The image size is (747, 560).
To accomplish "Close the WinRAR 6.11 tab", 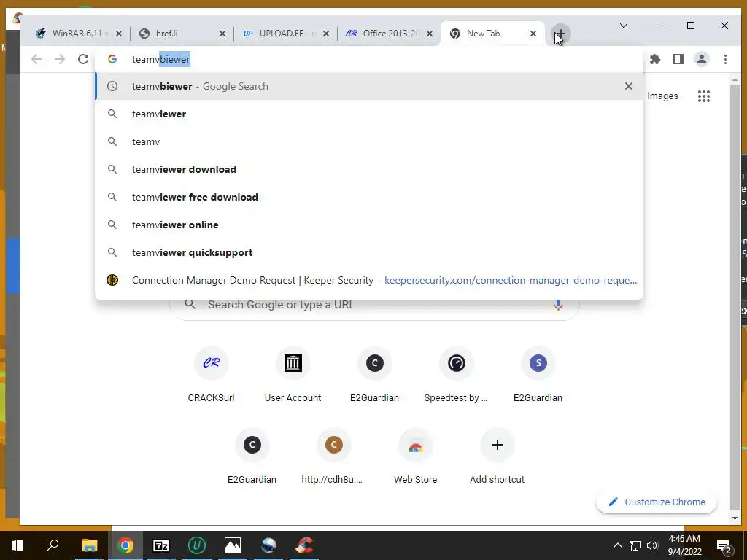I will [119, 34].
